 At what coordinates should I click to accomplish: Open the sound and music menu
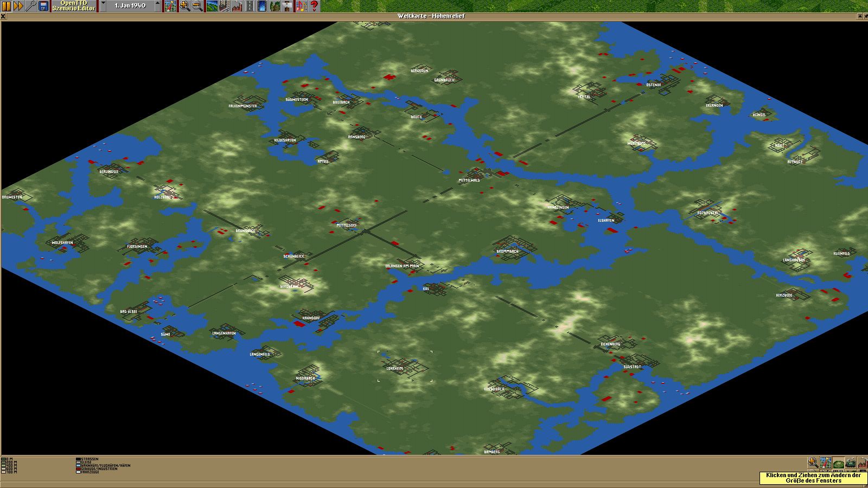click(x=301, y=6)
